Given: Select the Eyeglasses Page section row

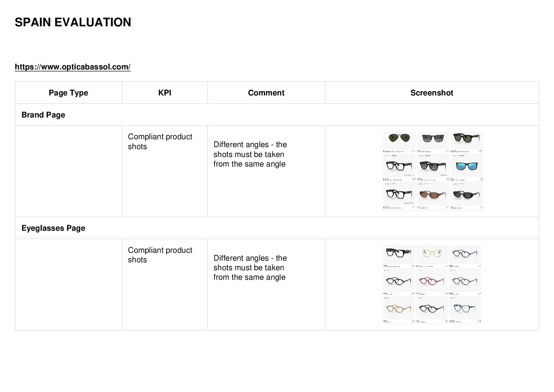Looking at the screenshot, I should tap(277, 228).
